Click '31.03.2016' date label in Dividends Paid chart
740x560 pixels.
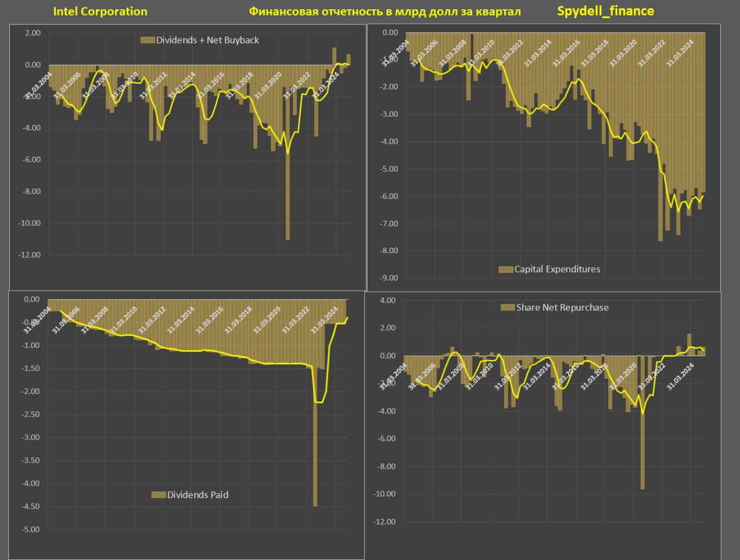click(x=209, y=320)
